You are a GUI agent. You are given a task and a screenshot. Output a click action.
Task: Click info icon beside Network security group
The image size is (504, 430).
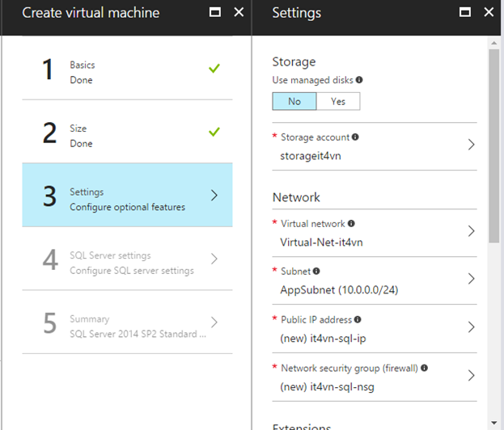424,368
